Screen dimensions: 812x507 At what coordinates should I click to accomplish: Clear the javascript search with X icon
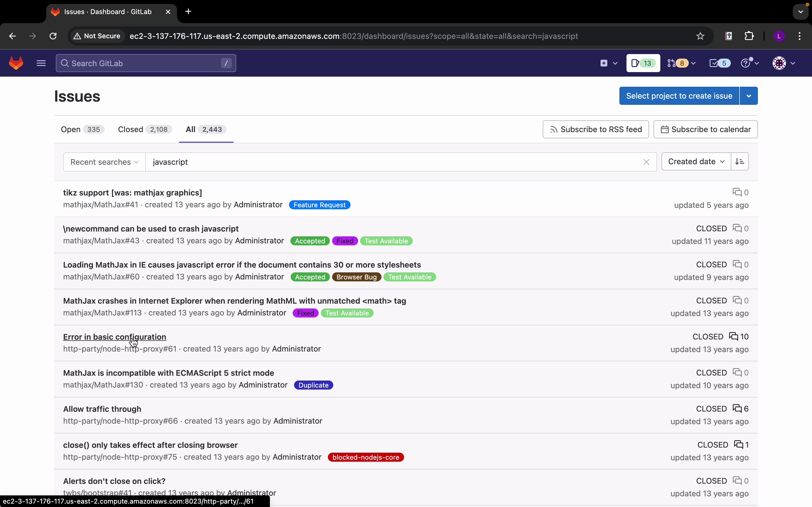(646, 162)
